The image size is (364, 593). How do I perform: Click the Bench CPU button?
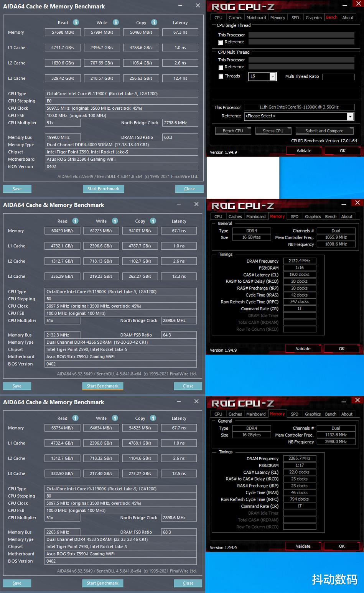233,131
